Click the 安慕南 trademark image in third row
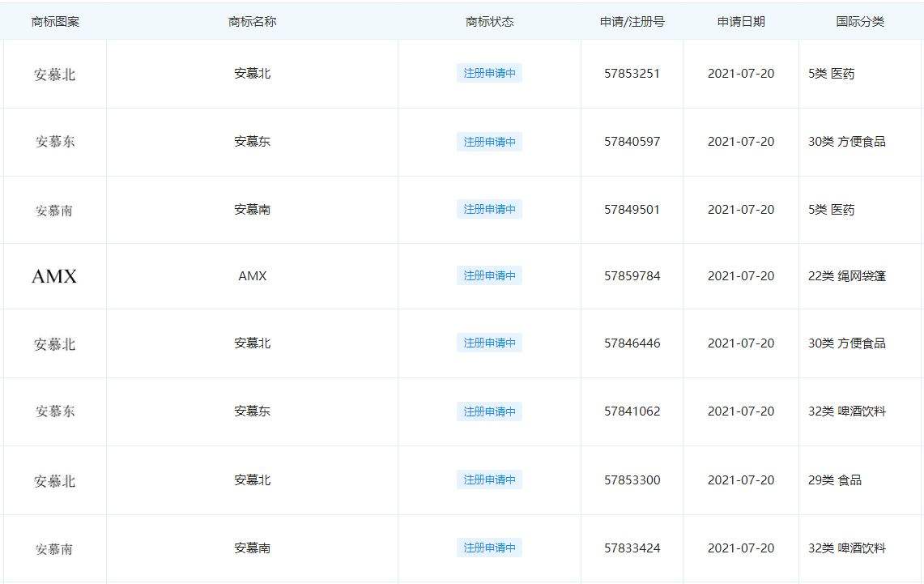 pos(53,209)
